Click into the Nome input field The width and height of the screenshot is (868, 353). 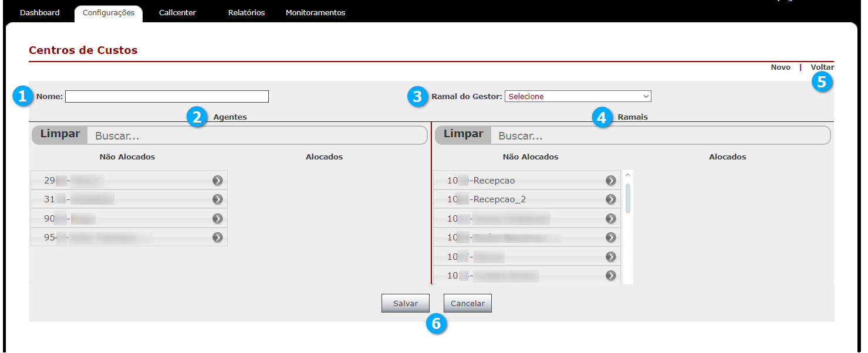(x=167, y=96)
